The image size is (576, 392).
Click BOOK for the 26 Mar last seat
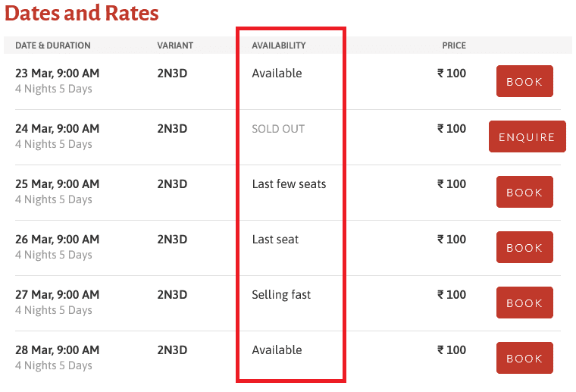[524, 247]
